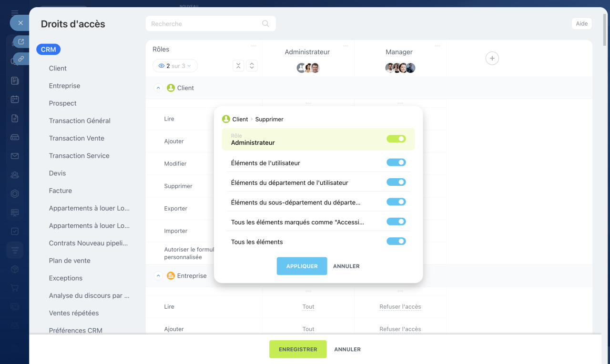This screenshot has height=364, width=610.
Task: Open the Administrateur column three-dot menu
Action: point(346,46)
